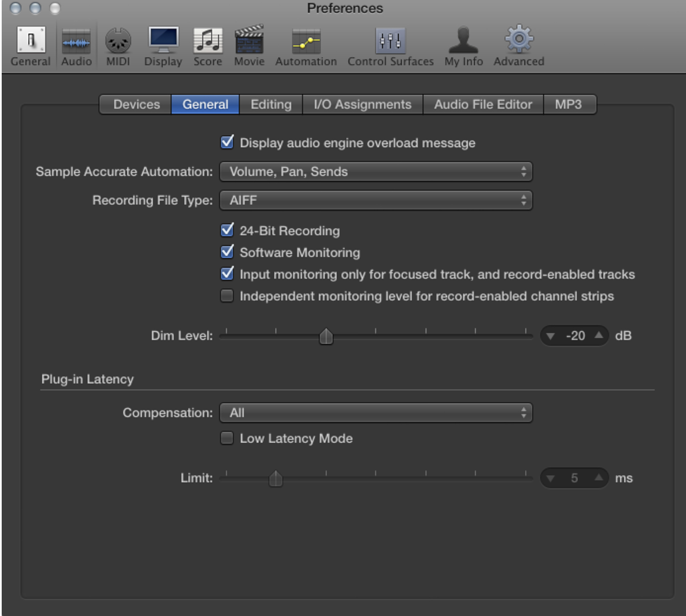
Task: Switch to the Devices tab
Action: pyautogui.click(x=136, y=104)
